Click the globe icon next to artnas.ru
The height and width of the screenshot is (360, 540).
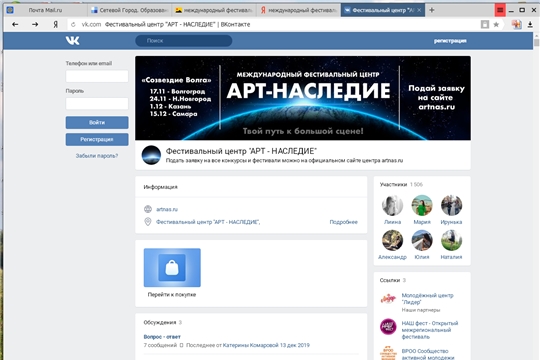click(x=148, y=209)
